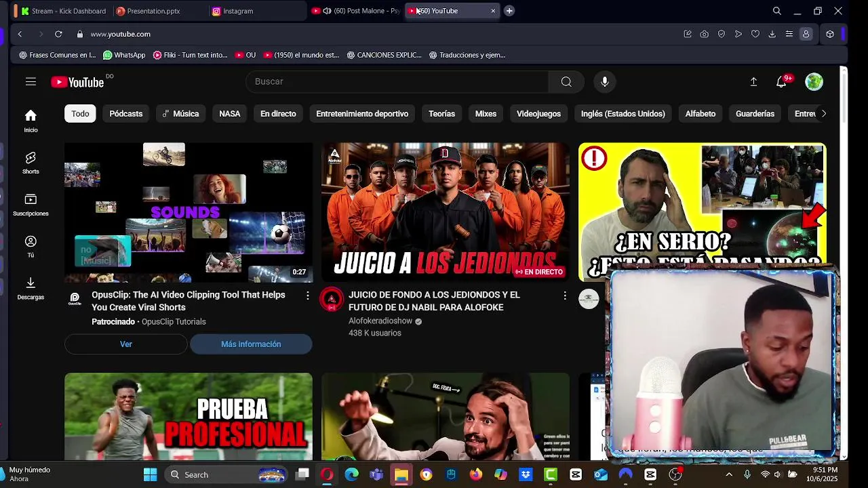The height and width of the screenshot is (488, 868).
Task: Go back in browser navigation
Action: [20, 34]
